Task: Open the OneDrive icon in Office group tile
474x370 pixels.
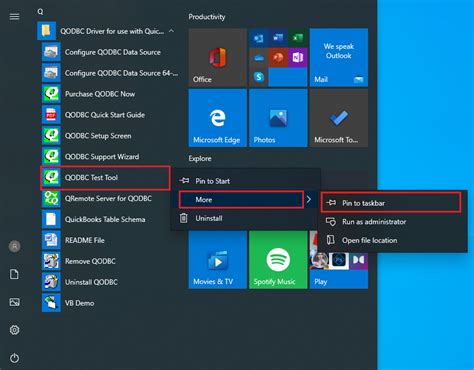Action: 259,58
